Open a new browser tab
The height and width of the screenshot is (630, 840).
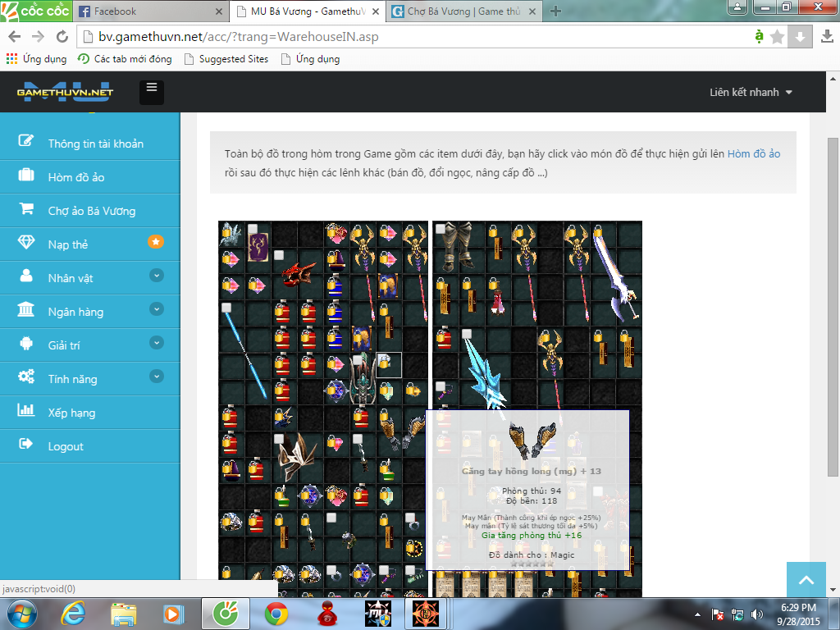555,11
